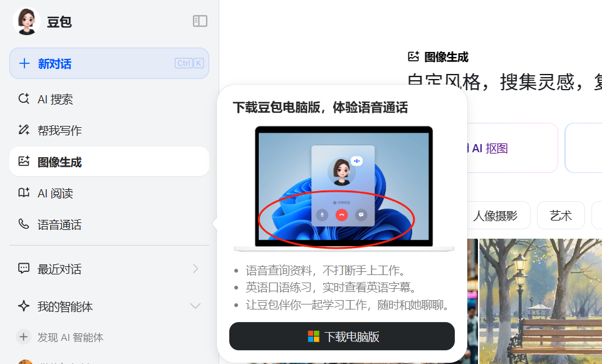
Task: Click the AI 搜索 magnifier icon
Action: (x=24, y=99)
